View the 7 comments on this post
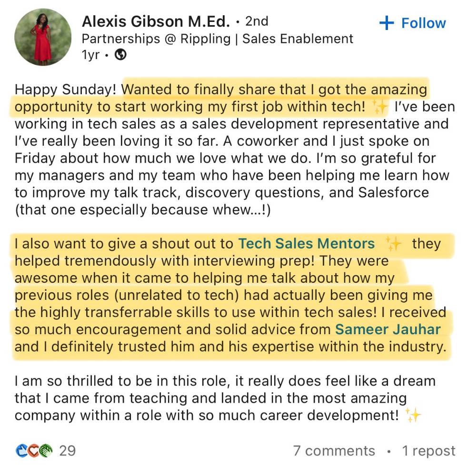The height and width of the screenshot is (476, 467). (334, 450)
